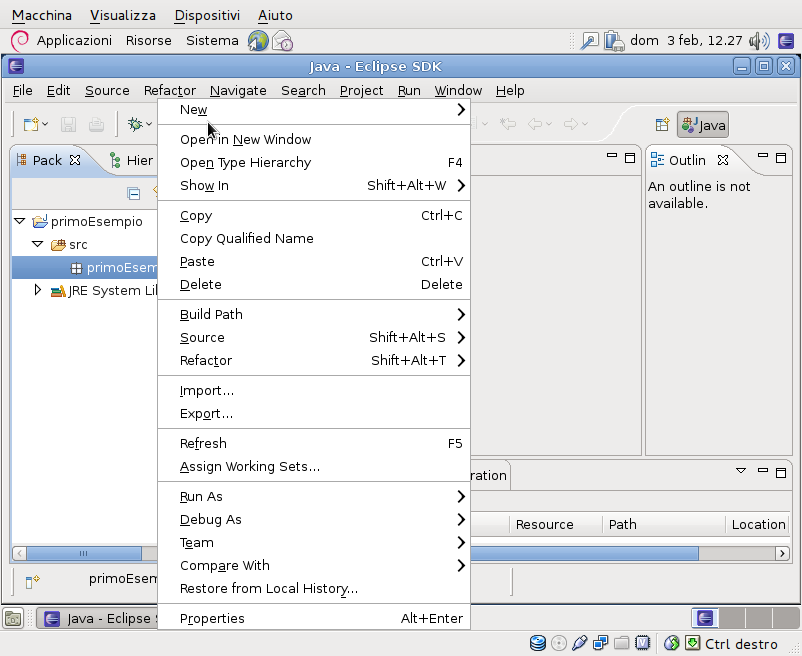Click the Debug bug toolbar icon
Viewport: 802px width, 656px height.
135,124
